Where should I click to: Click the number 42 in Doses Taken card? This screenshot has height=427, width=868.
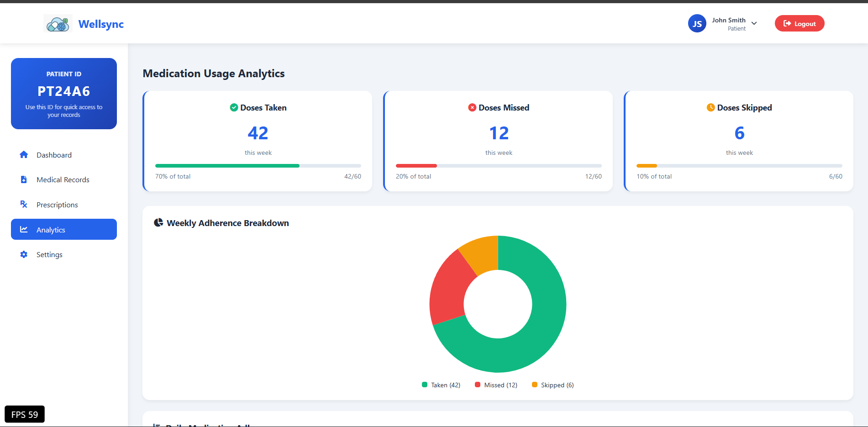tap(258, 133)
